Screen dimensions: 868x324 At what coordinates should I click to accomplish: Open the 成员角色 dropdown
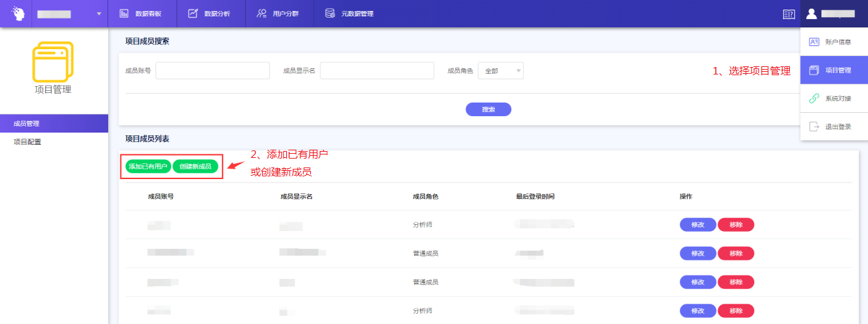(x=500, y=71)
